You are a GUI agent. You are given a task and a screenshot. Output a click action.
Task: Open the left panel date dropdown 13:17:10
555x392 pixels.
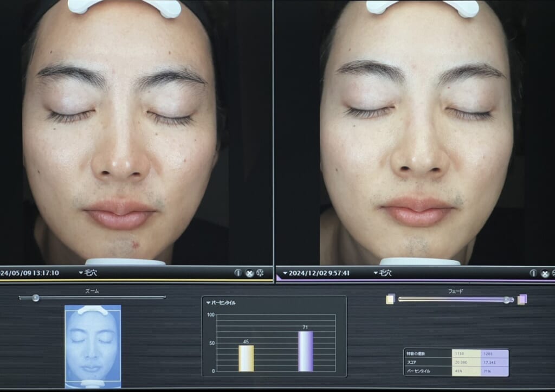(30, 273)
